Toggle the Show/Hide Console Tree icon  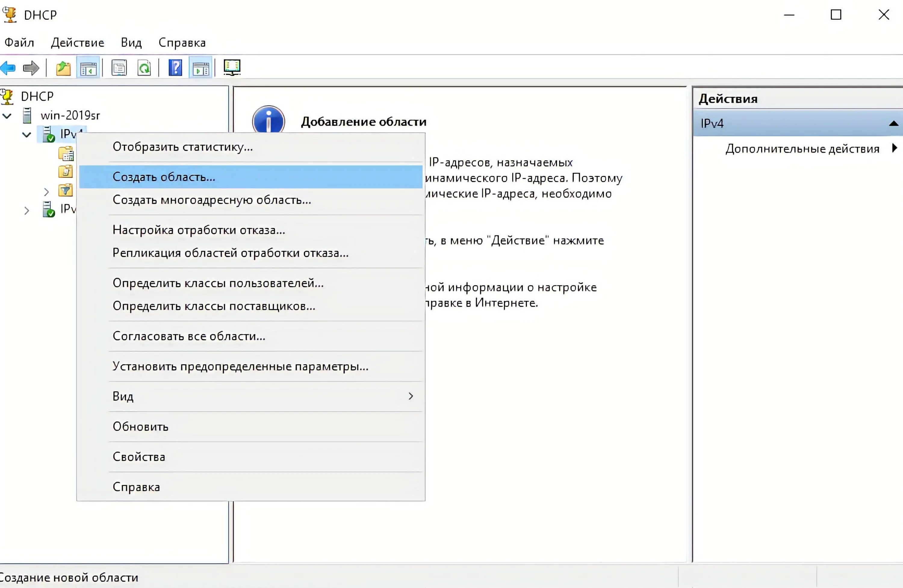(88, 68)
